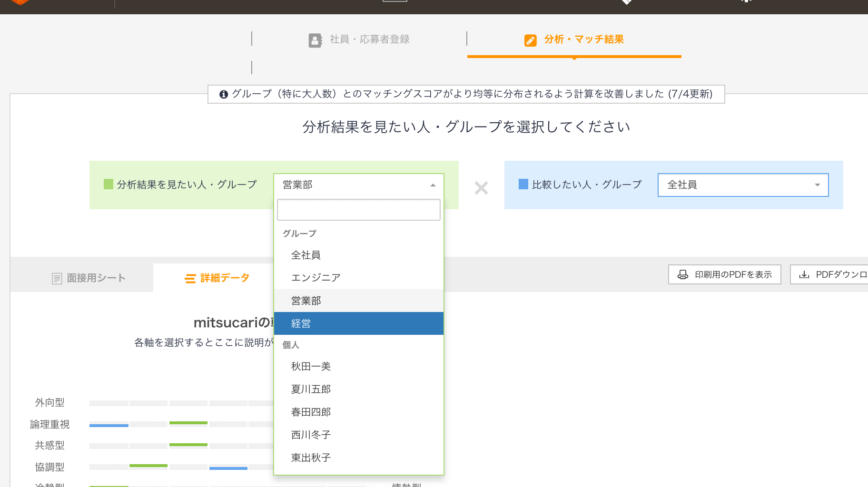Collapse the 営業部 dropdown using its arrow

[x=433, y=185]
